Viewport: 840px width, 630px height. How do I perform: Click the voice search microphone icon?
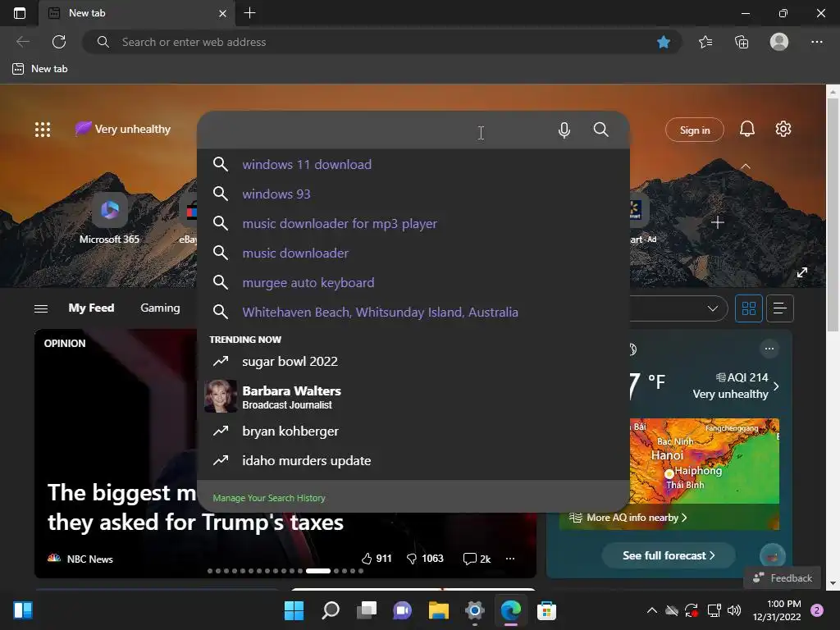pyautogui.click(x=564, y=130)
